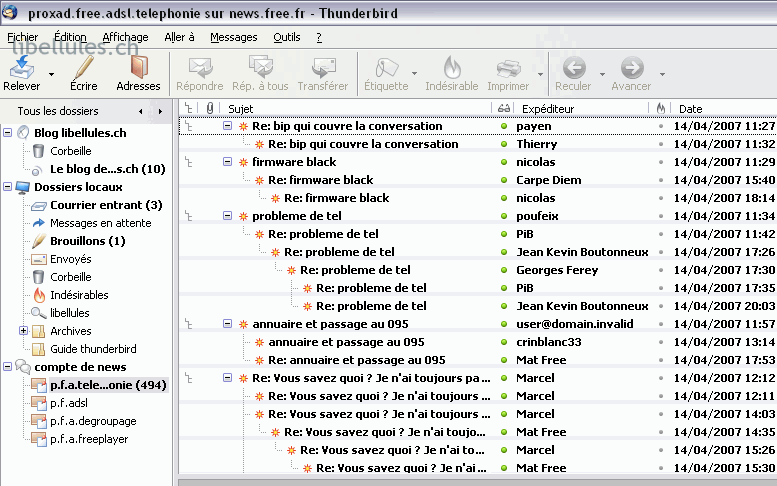This screenshot has height=486, width=777.
Task: Toggle read dot for Carpe Diem message
Action: click(504, 180)
